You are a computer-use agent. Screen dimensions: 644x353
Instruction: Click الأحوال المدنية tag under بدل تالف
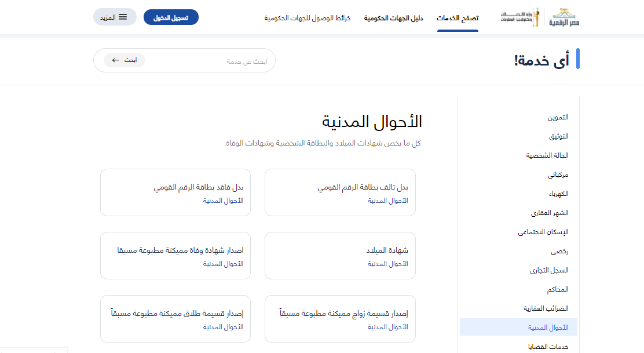point(387,201)
